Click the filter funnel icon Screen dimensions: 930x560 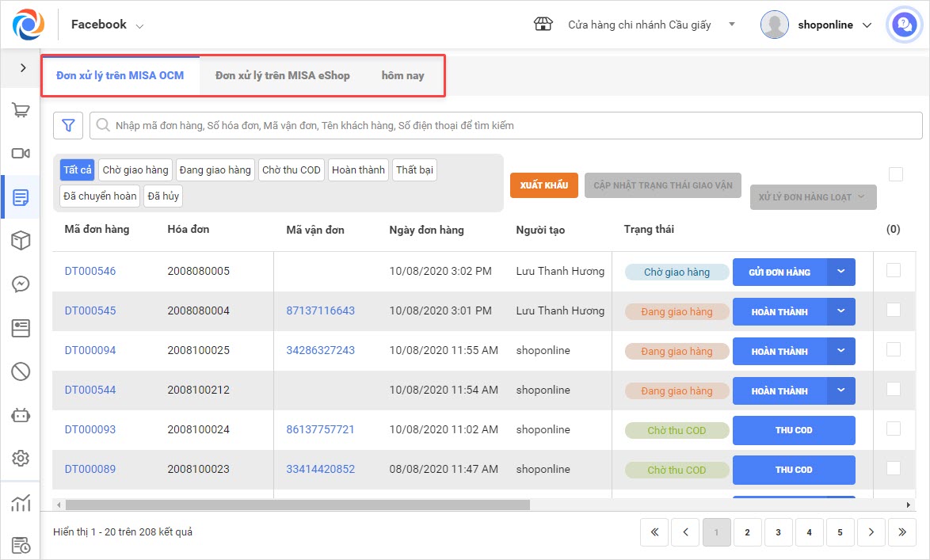pos(68,125)
